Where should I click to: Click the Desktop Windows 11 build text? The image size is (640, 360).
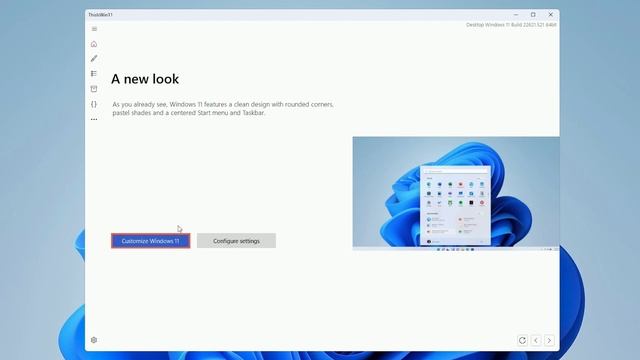coord(511,25)
